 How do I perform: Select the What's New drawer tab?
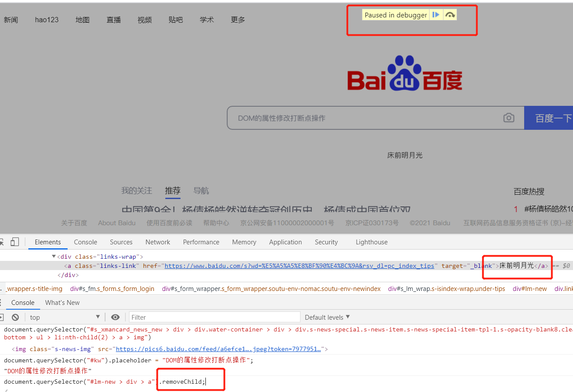tap(62, 303)
